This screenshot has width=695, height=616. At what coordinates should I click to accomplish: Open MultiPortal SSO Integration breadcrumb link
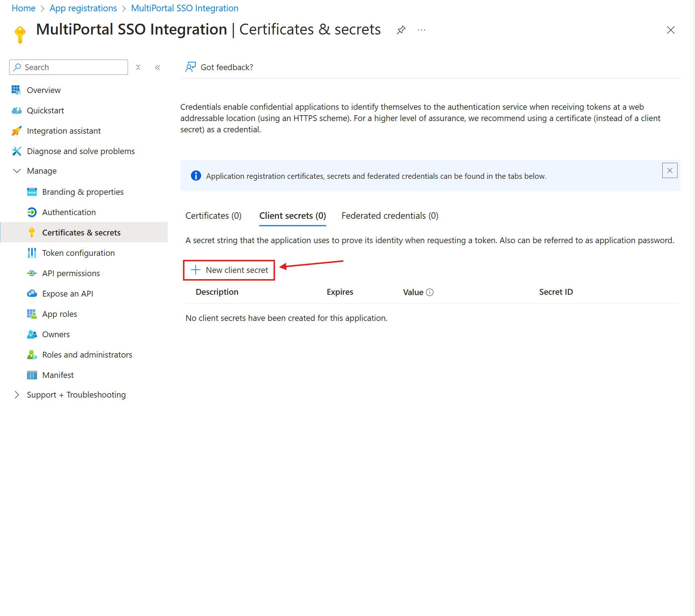(185, 8)
